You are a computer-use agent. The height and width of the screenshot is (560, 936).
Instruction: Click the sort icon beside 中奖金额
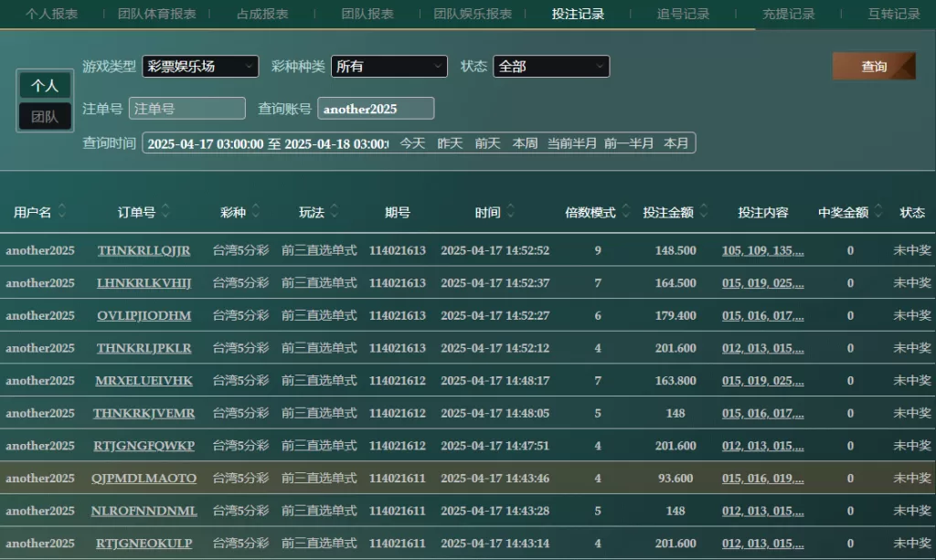[x=878, y=212]
